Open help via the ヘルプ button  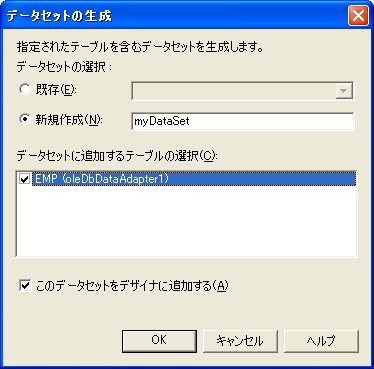(321, 341)
